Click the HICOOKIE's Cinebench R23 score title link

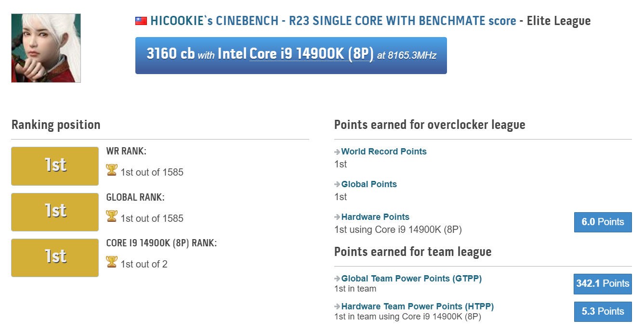(x=333, y=21)
